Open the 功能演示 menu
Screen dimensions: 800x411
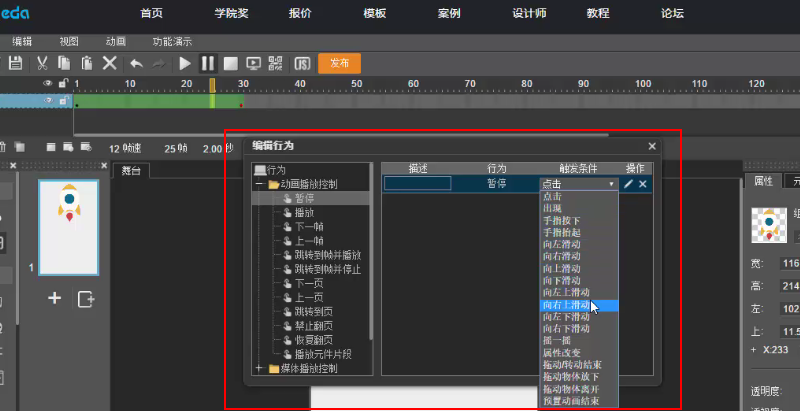click(x=172, y=42)
